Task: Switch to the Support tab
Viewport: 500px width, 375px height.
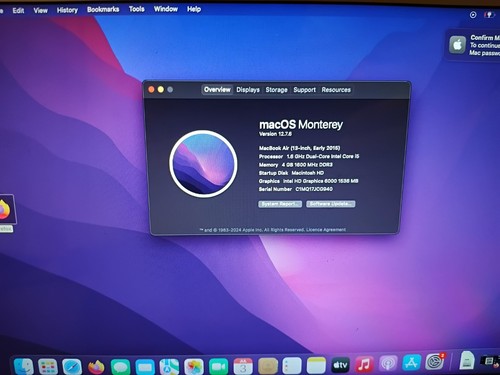Action: tap(304, 90)
